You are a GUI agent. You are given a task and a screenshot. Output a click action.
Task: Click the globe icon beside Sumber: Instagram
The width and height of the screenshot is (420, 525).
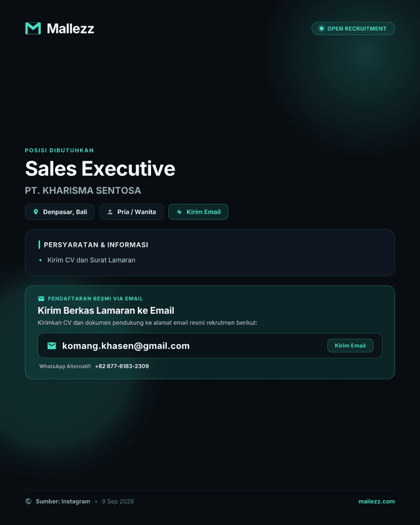(28, 501)
